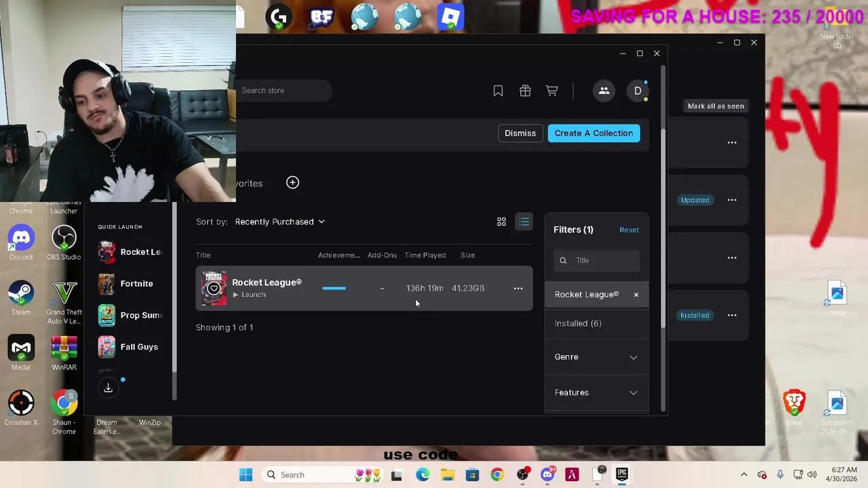Switch library to grid view

[x=501, y=222]
